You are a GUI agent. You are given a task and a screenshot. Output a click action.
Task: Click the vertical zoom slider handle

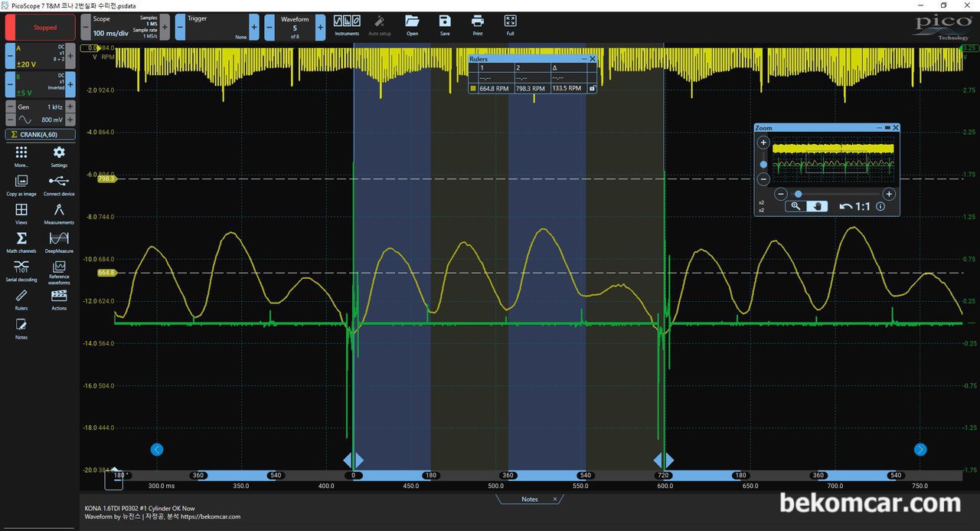763,165
